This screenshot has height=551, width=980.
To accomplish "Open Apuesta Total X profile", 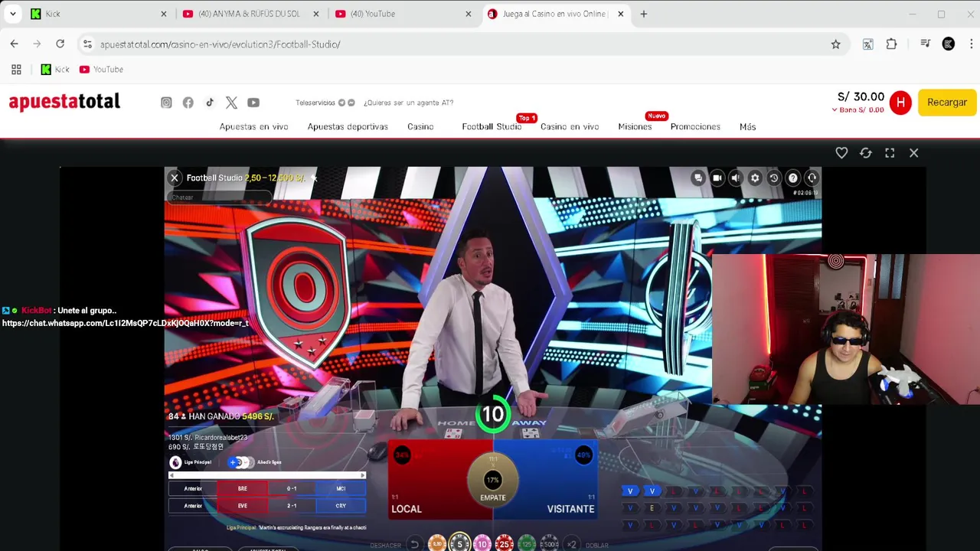I will coord(231,103).
